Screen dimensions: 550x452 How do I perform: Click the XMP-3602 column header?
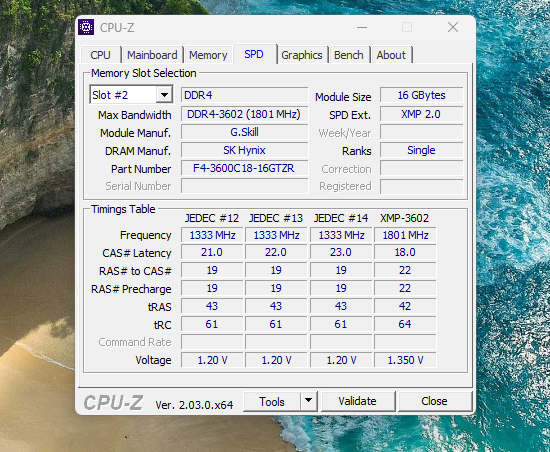(404, 218)
